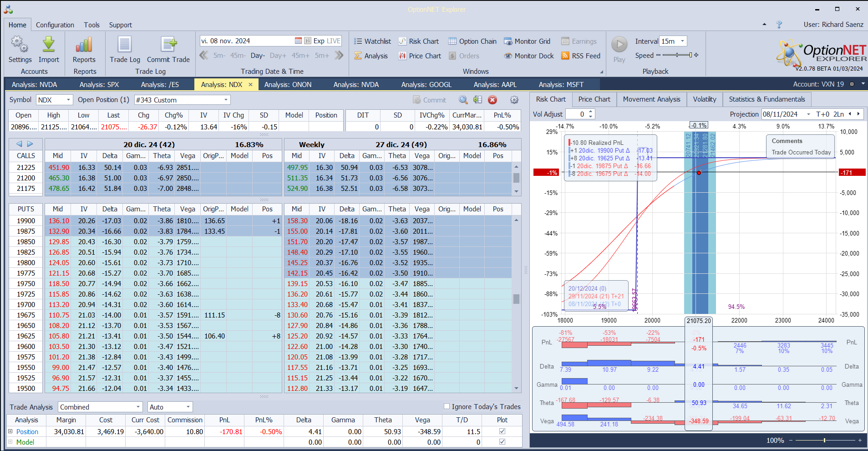Click the red X delete position icon
This screenshot has height=451, width=868.
click(x=492, y=100)
